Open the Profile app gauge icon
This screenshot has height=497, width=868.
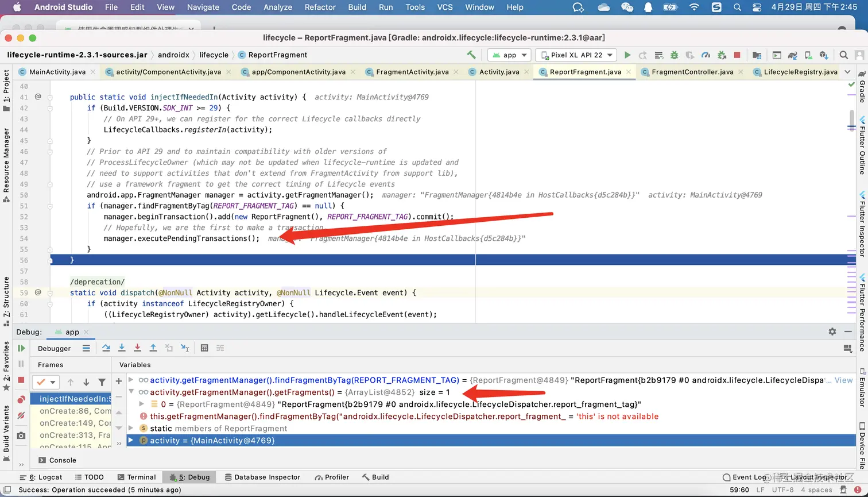[706, 55]
